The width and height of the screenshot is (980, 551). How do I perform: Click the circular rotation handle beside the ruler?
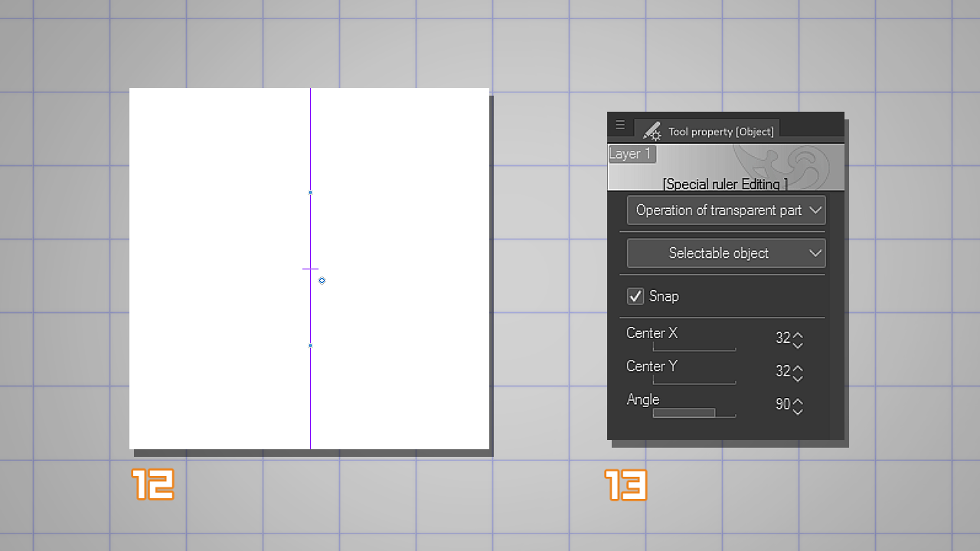coord(322,281)
